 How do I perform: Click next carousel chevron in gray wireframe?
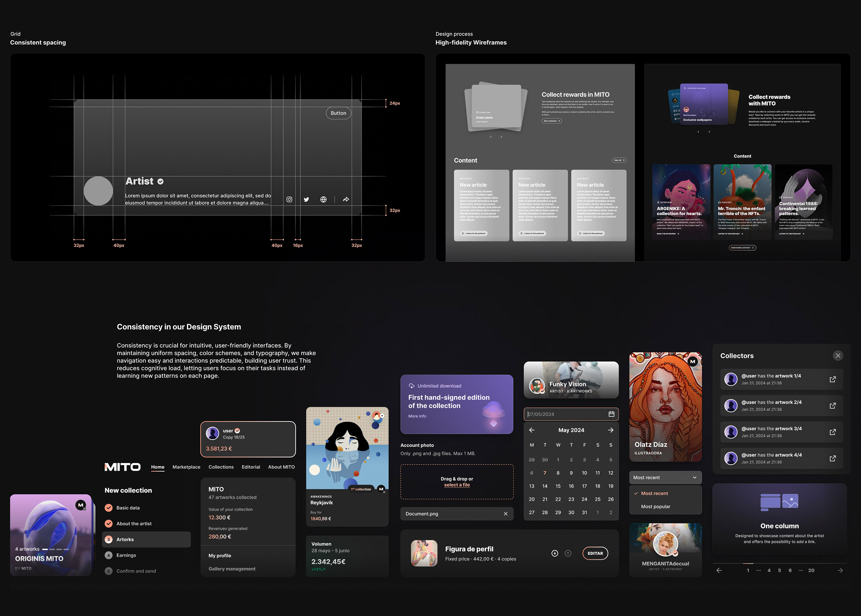click(x=501, y=137)
